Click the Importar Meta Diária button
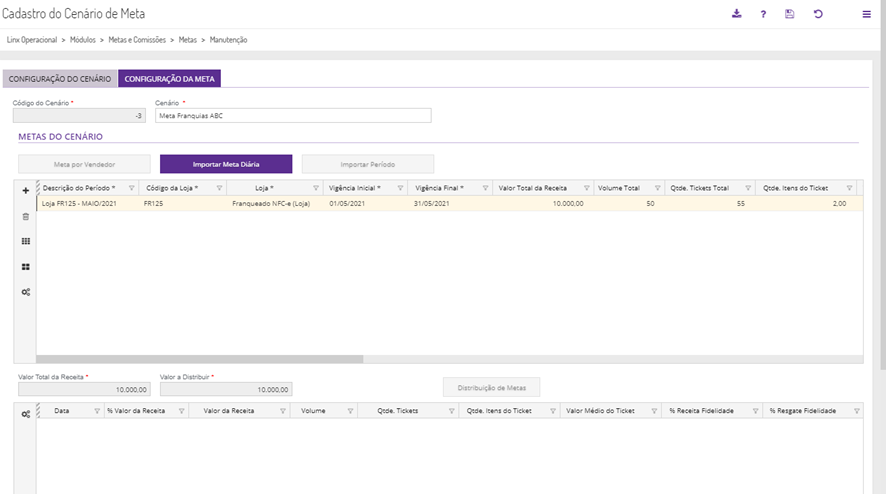This screenshot has width=886, height=494. (x=226, y=164)
